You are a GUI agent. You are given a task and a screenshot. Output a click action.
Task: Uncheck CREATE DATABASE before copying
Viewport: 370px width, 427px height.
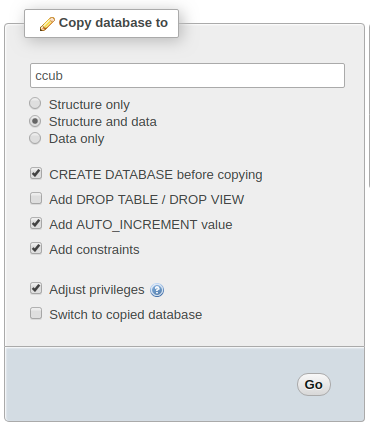36,173
